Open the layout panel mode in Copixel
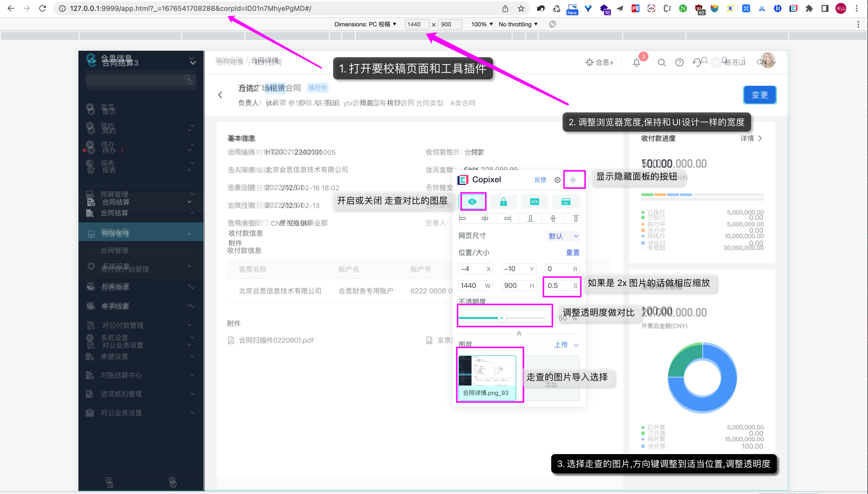868x494 pixels. 566,201
